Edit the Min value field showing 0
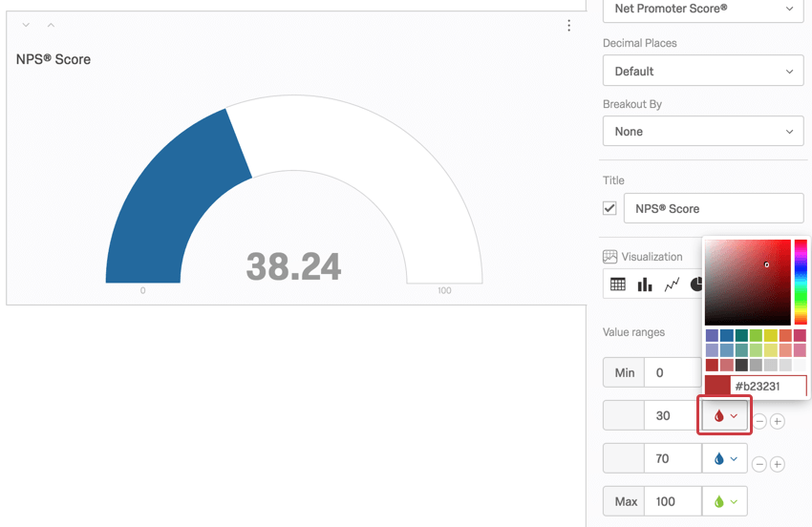The image size is (812, 527). (x=673, y=372)
